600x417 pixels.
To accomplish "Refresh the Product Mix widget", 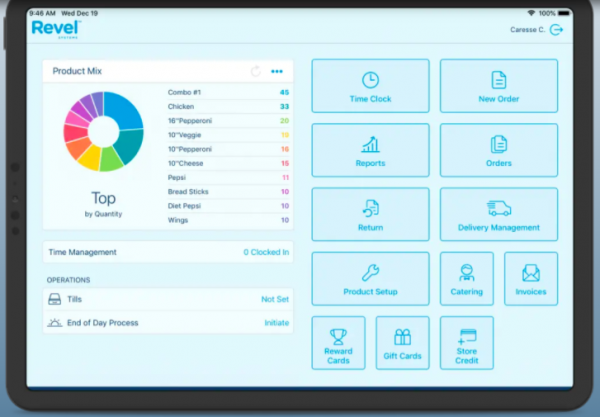I will pos(256,71).
